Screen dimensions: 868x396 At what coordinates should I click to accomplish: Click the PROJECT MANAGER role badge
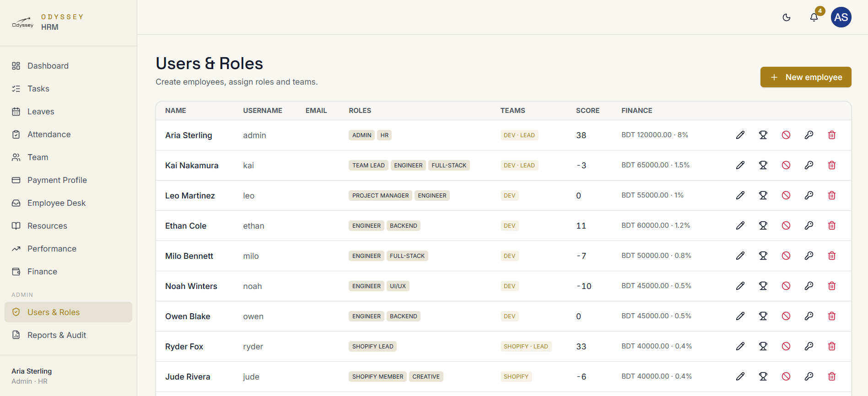click(380, 196)
